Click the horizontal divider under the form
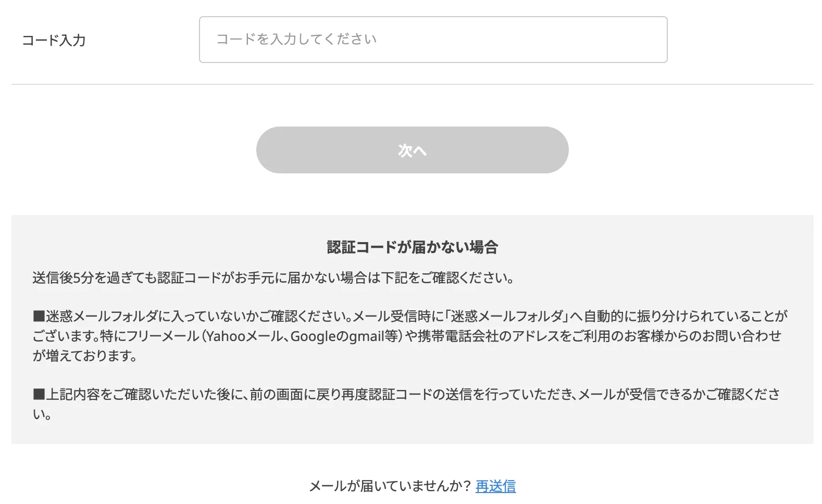This screenshot has height=504, width=822. click(x=412, y=83)
